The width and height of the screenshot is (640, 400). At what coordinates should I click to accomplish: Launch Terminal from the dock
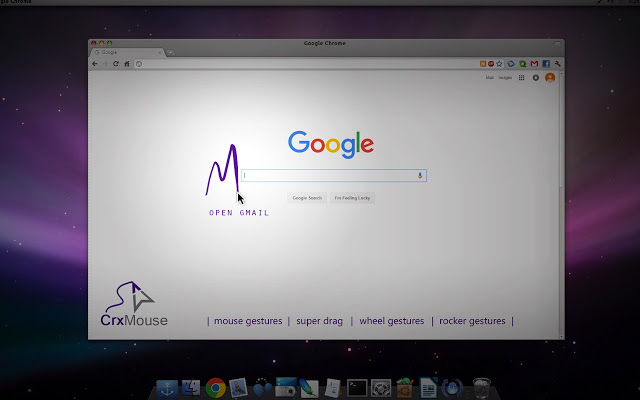(357, 388)
